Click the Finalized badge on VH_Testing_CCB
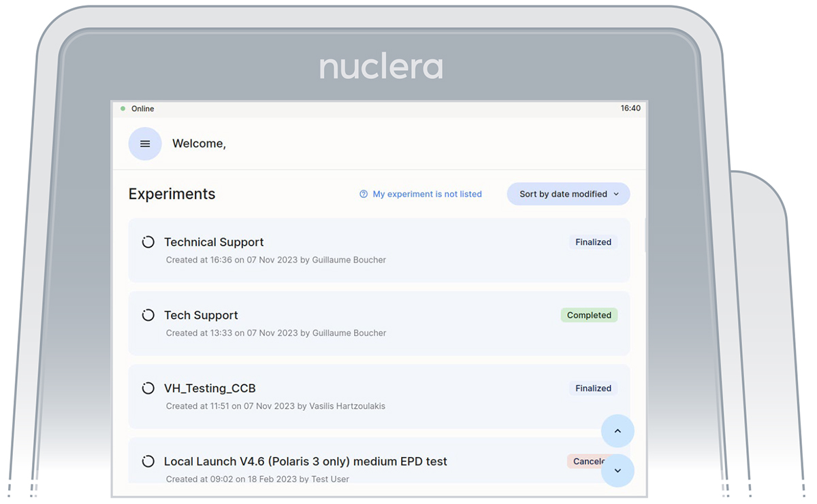This screenshot has height=504, width=817. pos(593,388)
